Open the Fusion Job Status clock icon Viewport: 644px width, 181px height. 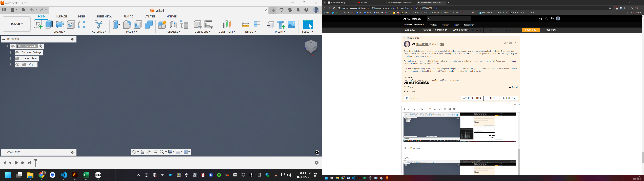pos(290,10)
